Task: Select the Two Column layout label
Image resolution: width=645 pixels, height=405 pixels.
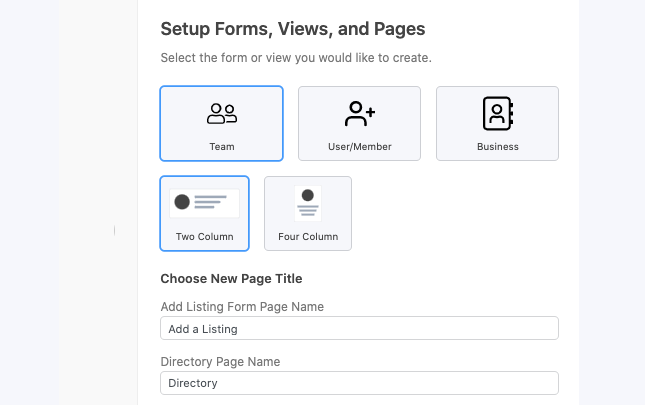Action: pyautogui.click(x=204, y=237)
